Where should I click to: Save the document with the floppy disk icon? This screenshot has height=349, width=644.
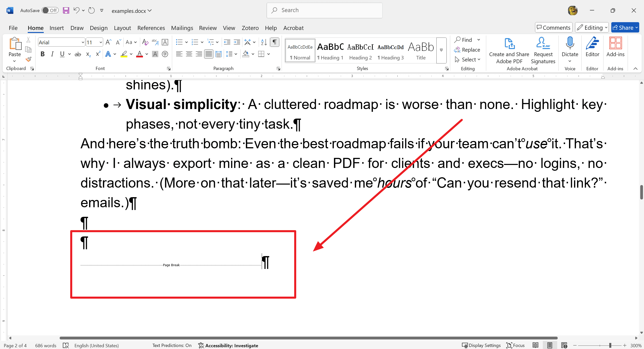coord(66,10)
